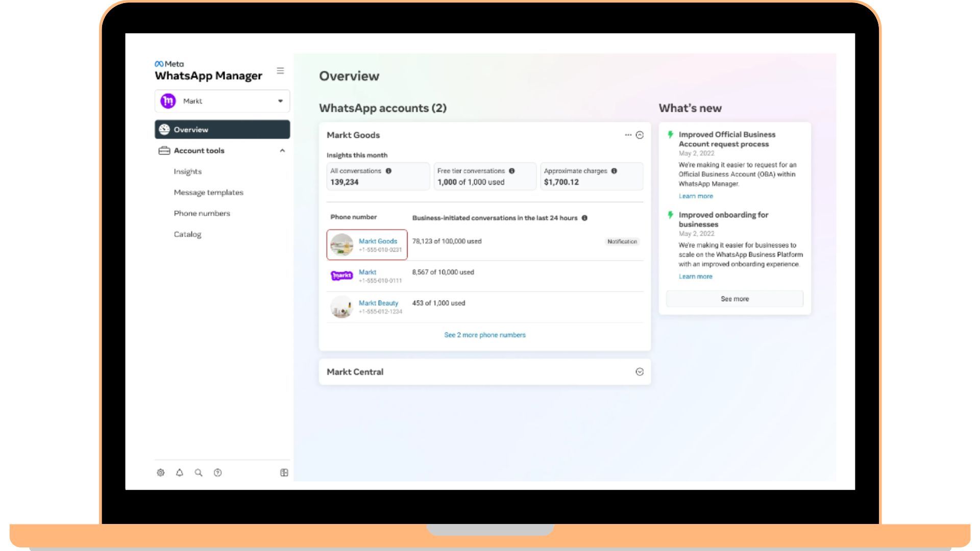980x551 pixels.
Task: Select Message templates in the sidebar
Action: pyautogui.click(x=208, y=192)
